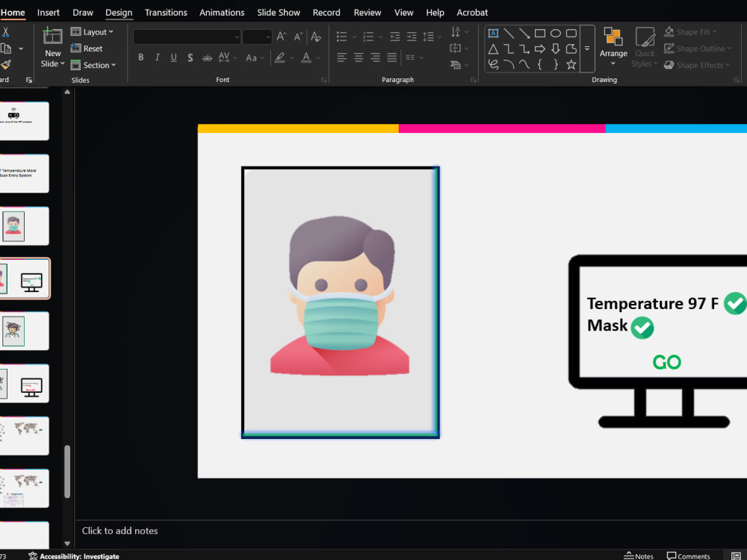
Task: Open the font size combo box
Action: coord(257,37)
